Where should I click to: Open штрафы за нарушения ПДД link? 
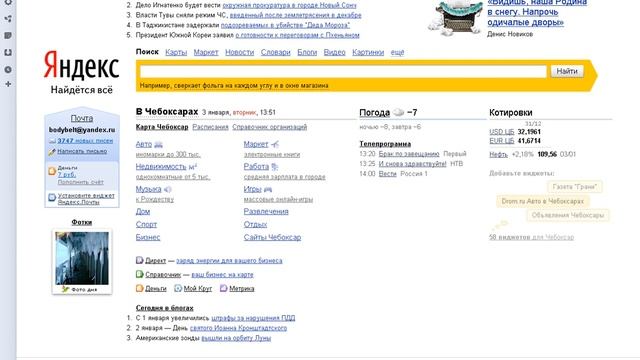coord(253,318)
